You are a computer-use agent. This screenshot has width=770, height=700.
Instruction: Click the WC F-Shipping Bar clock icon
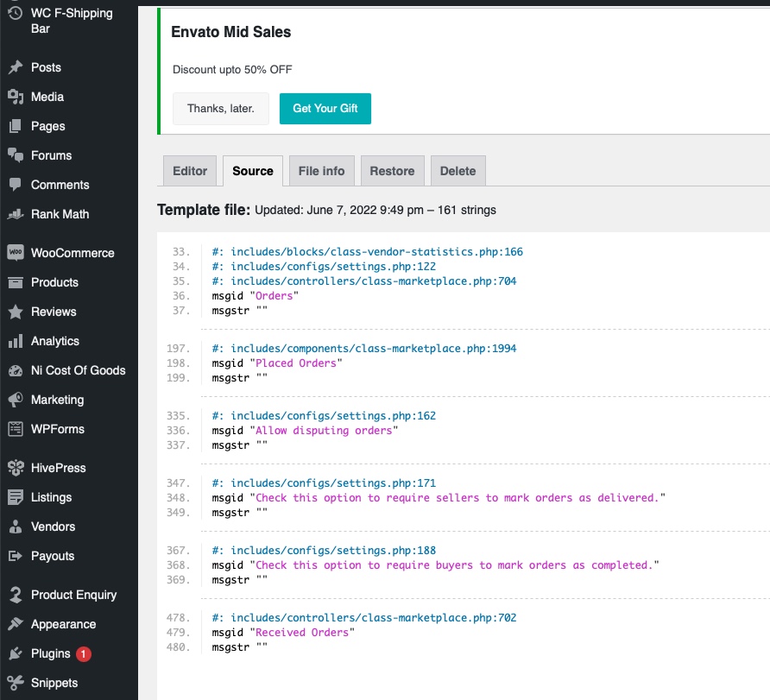click(x=16, y=13)
